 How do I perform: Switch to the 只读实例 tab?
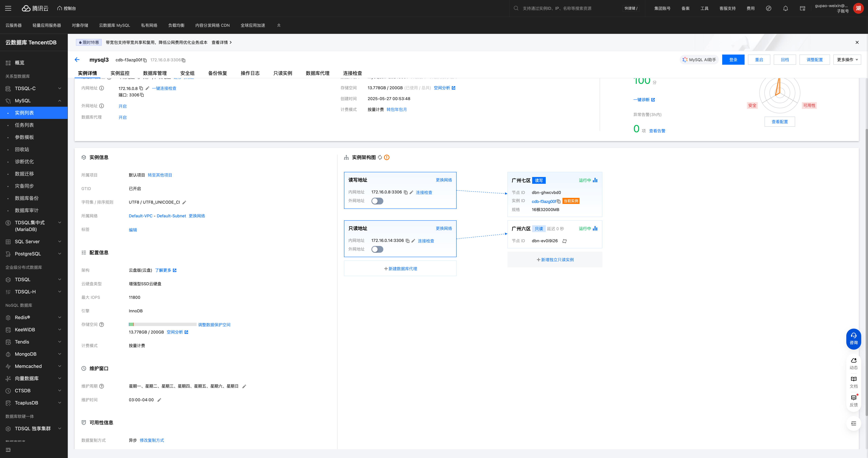tap(283, 73)
